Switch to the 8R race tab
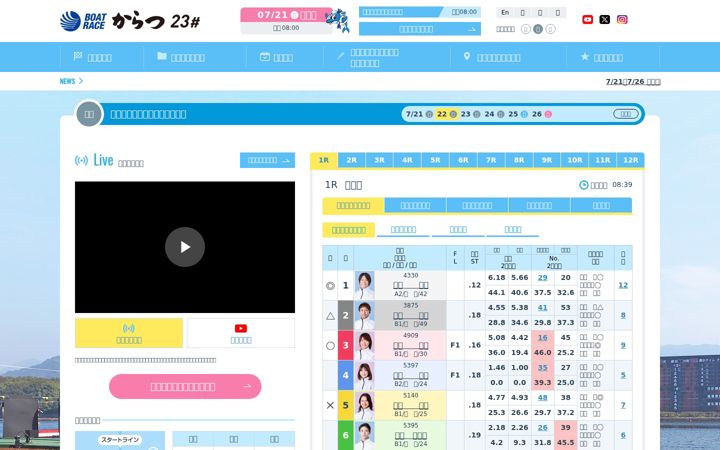The width and height of the screenshot is (720, 450). pyautogui.click(x=519, y=160)
